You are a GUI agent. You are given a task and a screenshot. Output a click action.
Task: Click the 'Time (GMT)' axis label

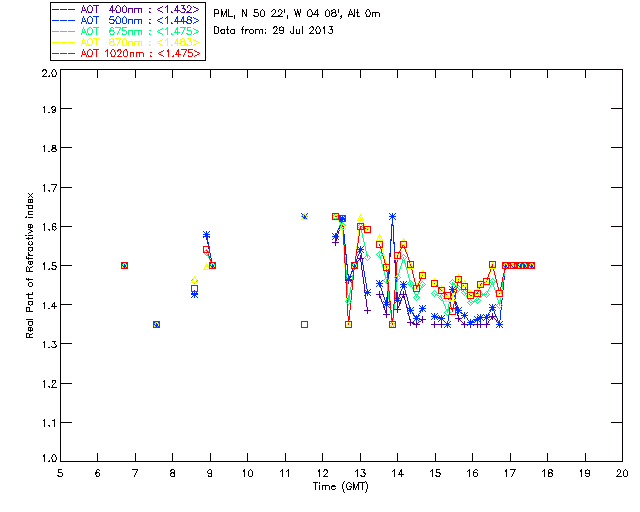340,486
